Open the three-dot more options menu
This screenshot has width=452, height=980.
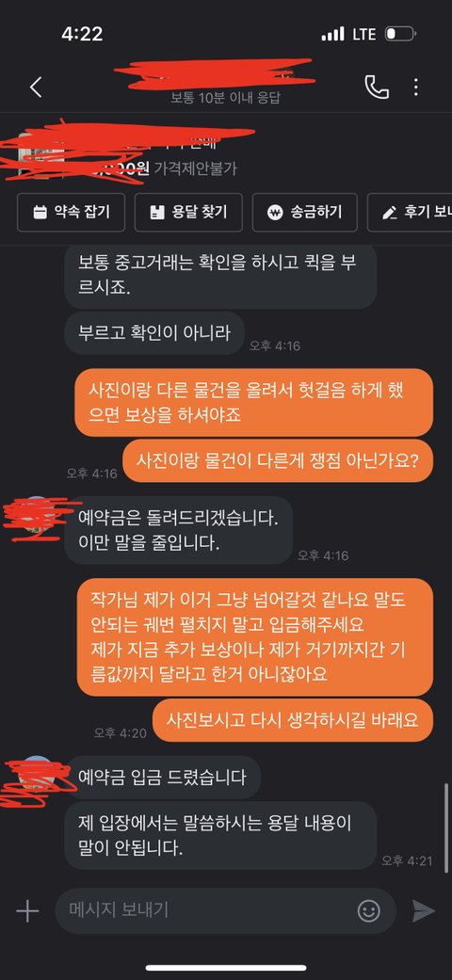click(x=415, y=88)
